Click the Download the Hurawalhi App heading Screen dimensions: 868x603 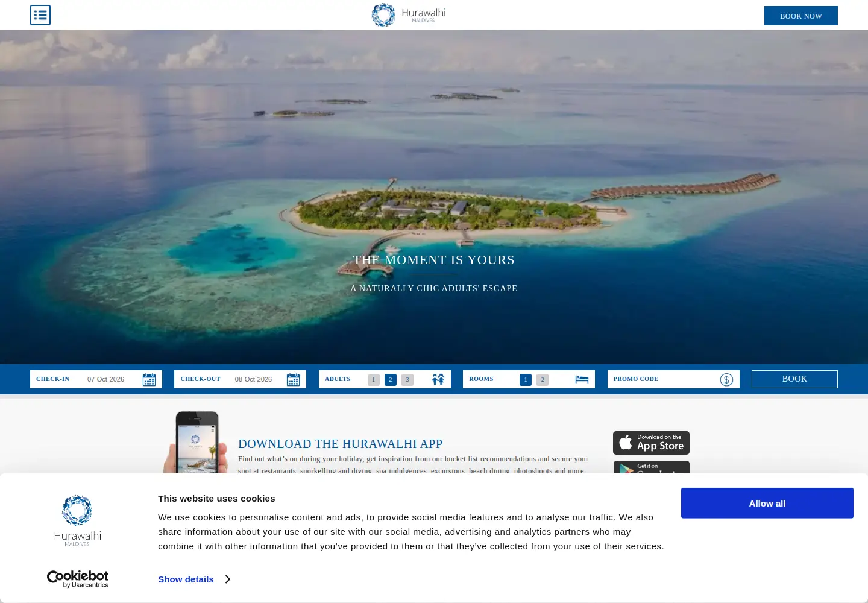[x=340, y=444]
